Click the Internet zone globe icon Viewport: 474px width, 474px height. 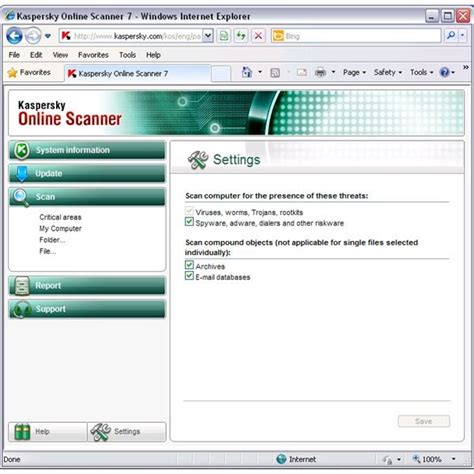pyautogui.click(x=281, y=459)
